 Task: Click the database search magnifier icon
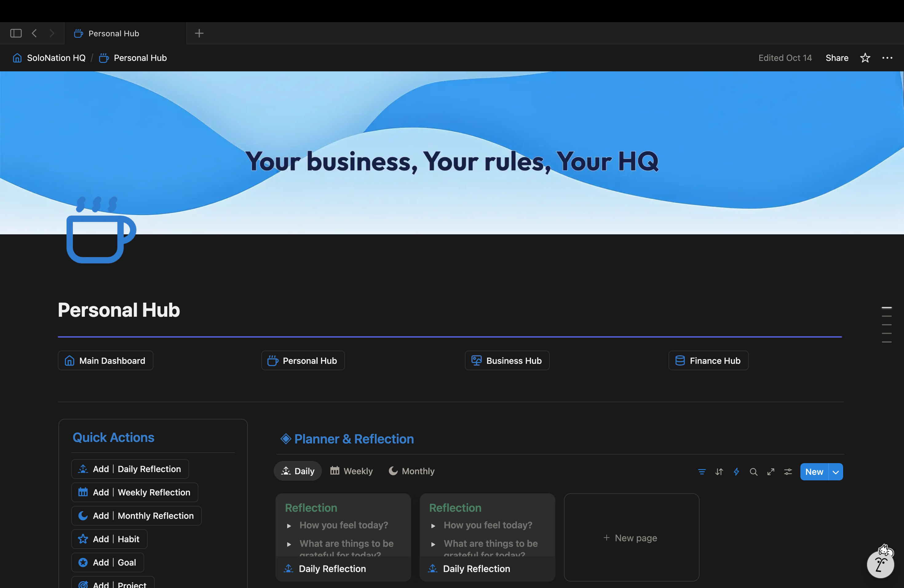pos(754,472)
